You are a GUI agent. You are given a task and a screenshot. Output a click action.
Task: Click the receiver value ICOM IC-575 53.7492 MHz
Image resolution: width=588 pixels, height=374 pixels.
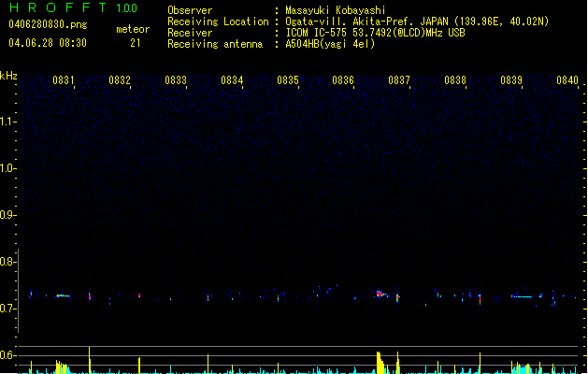[375, 33]
